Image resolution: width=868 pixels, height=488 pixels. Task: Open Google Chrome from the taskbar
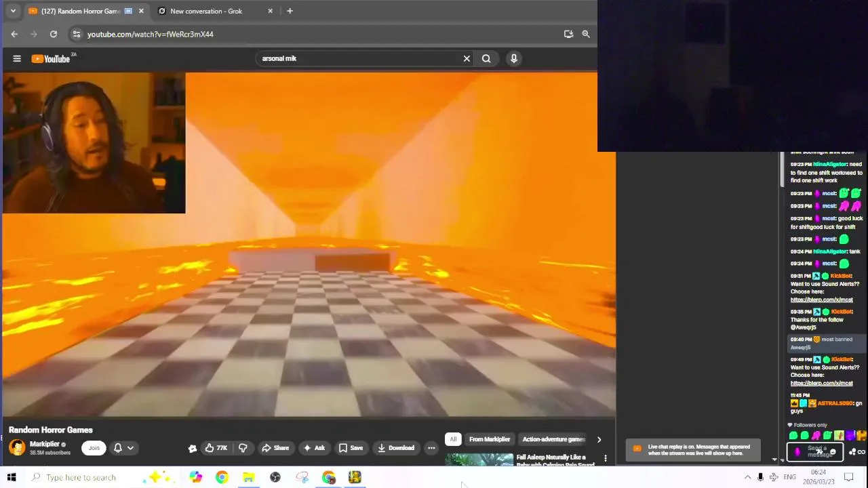click(x=222, y=477)
